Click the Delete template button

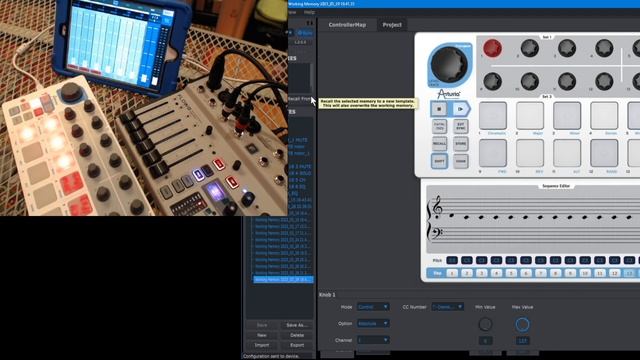(x=297, y=335)
